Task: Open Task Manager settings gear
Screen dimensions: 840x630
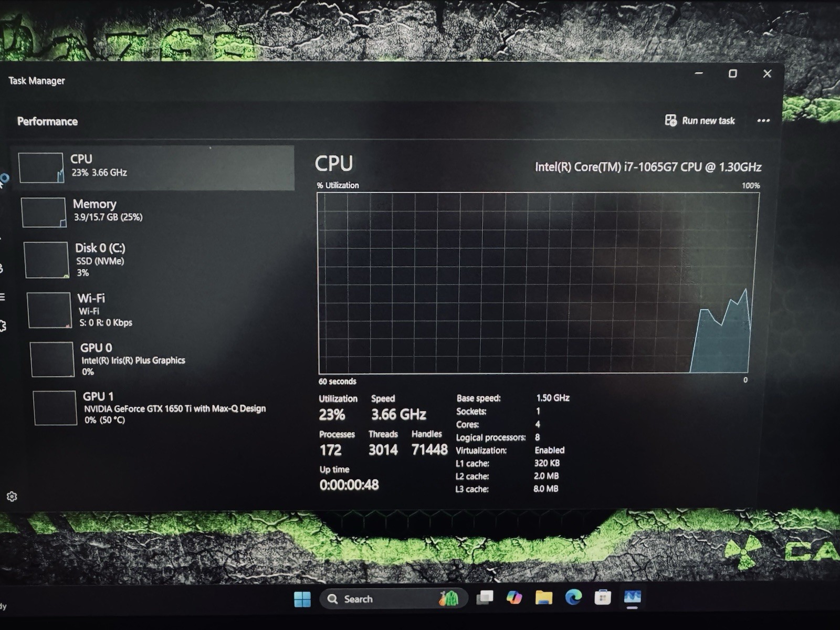Action: (x=12, y=497)
